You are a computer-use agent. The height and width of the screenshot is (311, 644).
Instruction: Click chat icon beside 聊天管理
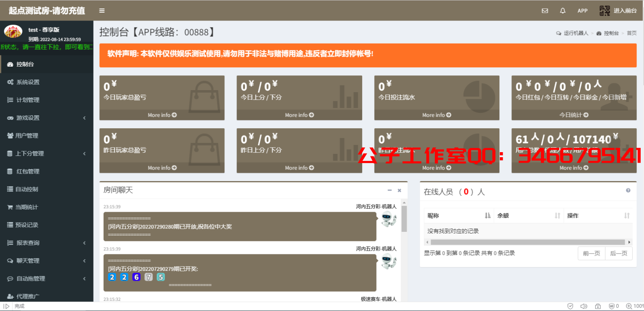pyautogui.click(x=10, y=261)
